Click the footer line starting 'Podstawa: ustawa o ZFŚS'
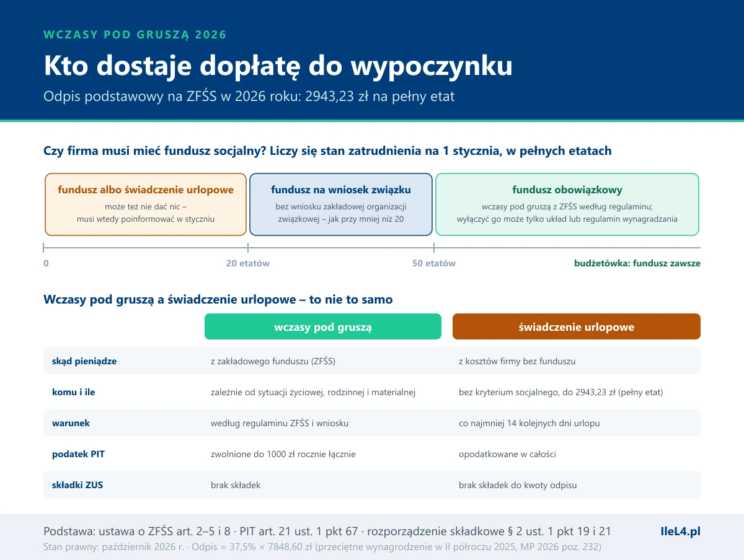Image resolution: width=744 pixels, height=560 pixels. (x=327, y=532)
